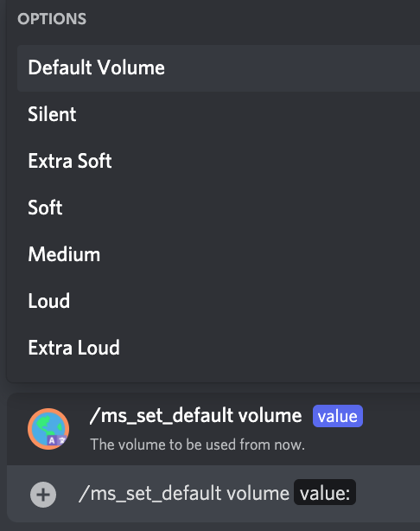Choose Silent from the options list

coord(219,114)
